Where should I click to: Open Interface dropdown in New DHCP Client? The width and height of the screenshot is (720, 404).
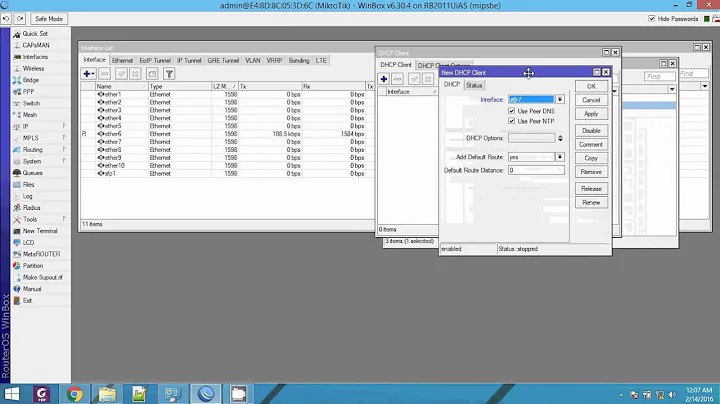(560, 100)
